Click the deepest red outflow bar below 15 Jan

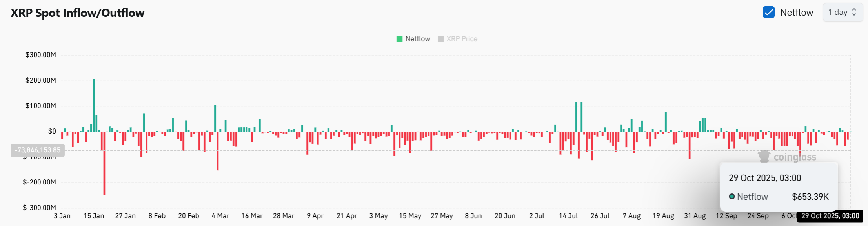(104, 165)
